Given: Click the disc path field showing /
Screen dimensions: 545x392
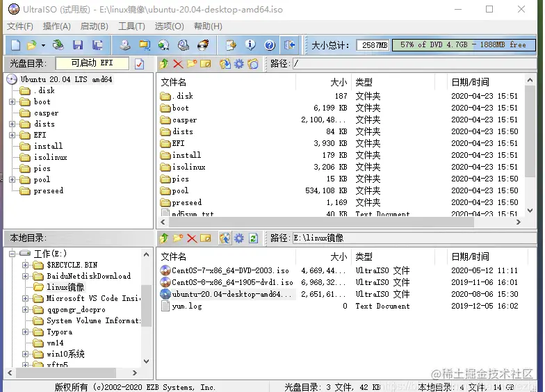Looking at the screenshot, I should coord(414,64).
